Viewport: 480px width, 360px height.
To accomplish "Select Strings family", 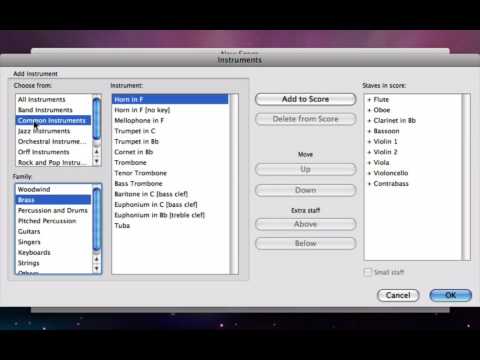I will click(53, 263).
